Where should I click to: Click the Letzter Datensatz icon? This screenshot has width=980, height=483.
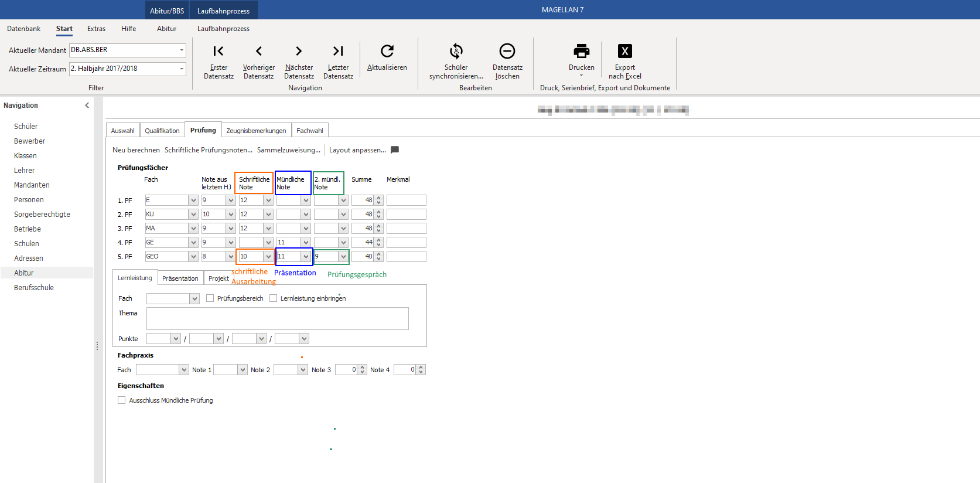click(338, 51)
